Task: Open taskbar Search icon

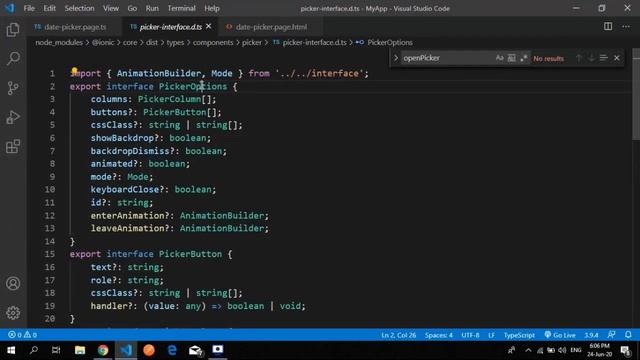Action: [34, 350]
